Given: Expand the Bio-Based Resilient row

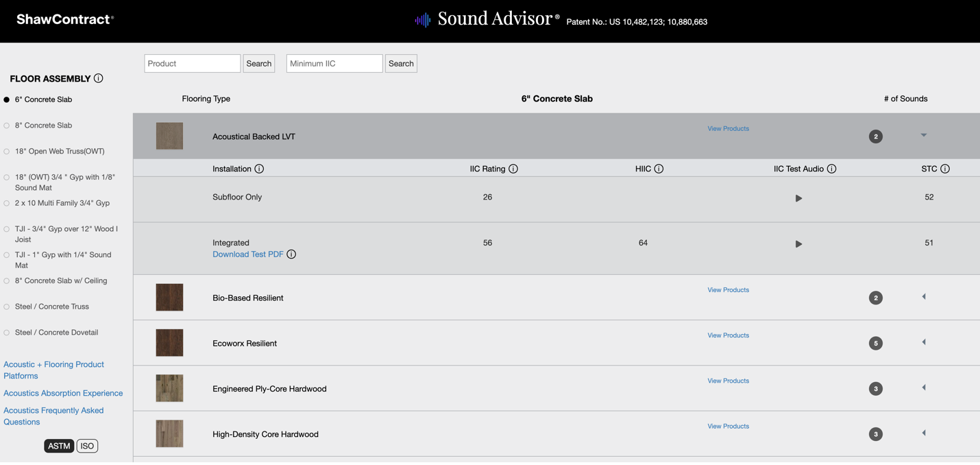Looking at the screenshot, I should pyautogui.click(x=924, y=297).
